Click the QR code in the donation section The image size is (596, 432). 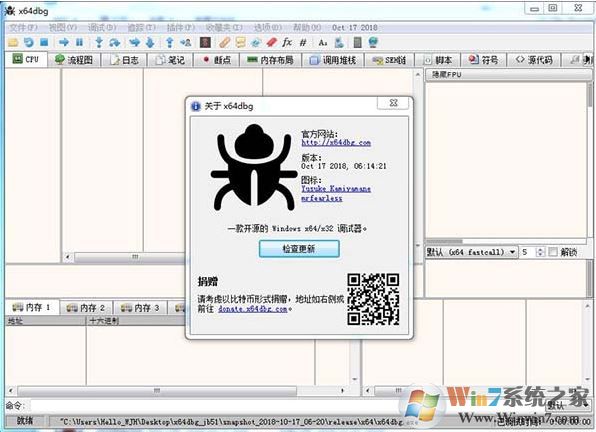(373, 299)
